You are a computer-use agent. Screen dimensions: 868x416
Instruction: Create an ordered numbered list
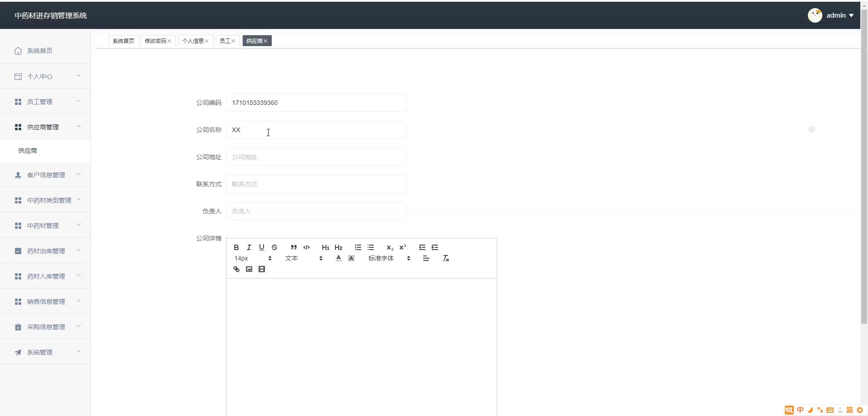coord(358,247)
